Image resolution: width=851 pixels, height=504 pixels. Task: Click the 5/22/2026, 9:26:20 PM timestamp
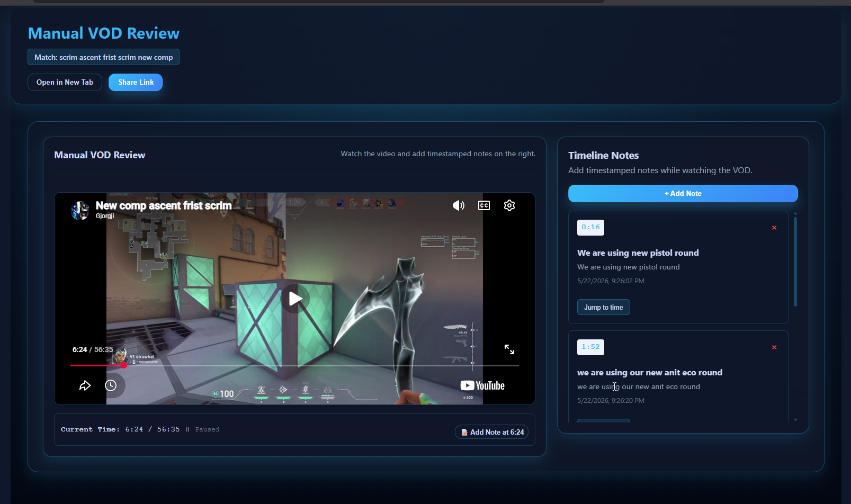point(611,400)
